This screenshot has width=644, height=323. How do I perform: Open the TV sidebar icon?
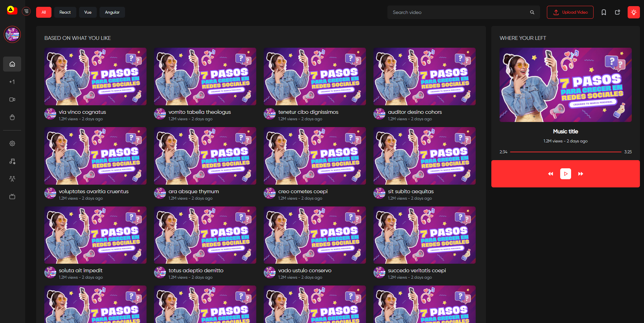[x=12, y=197]
